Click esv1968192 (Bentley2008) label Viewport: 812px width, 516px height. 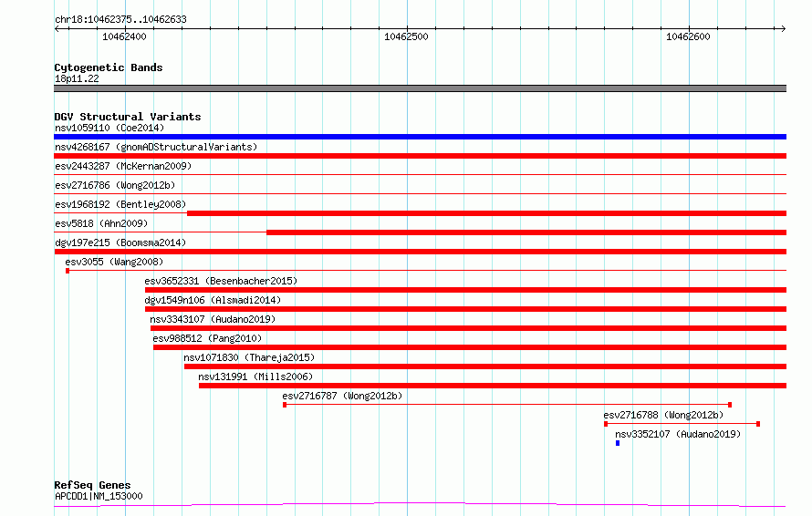[x=120, y=204]
